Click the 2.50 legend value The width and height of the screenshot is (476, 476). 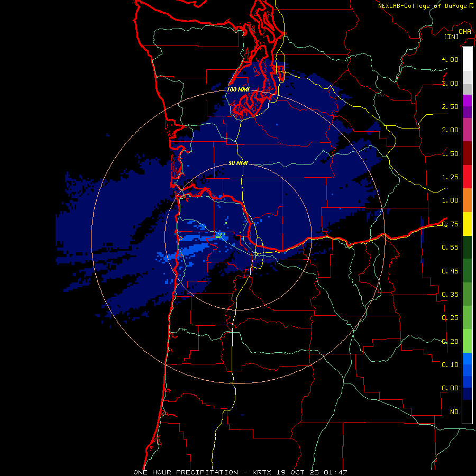(x=450, y=106)
